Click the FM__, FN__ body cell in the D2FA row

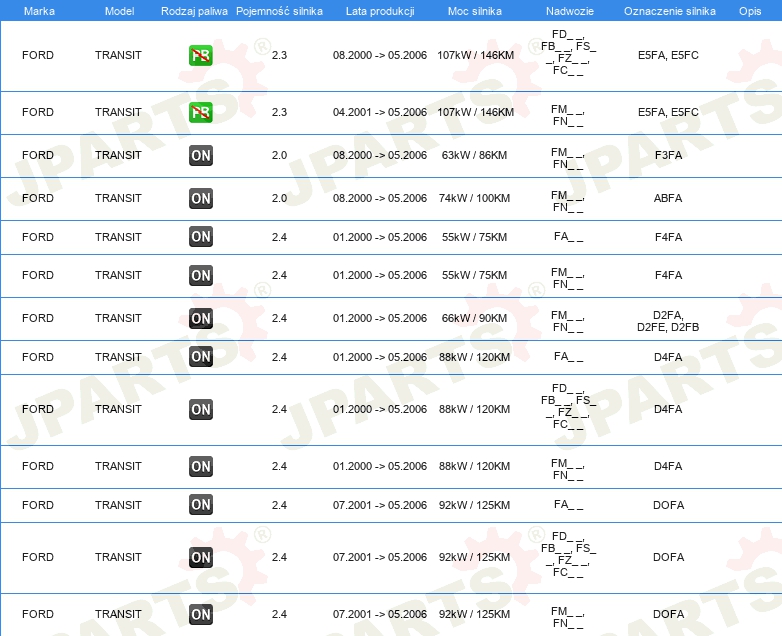pos(568,322)
